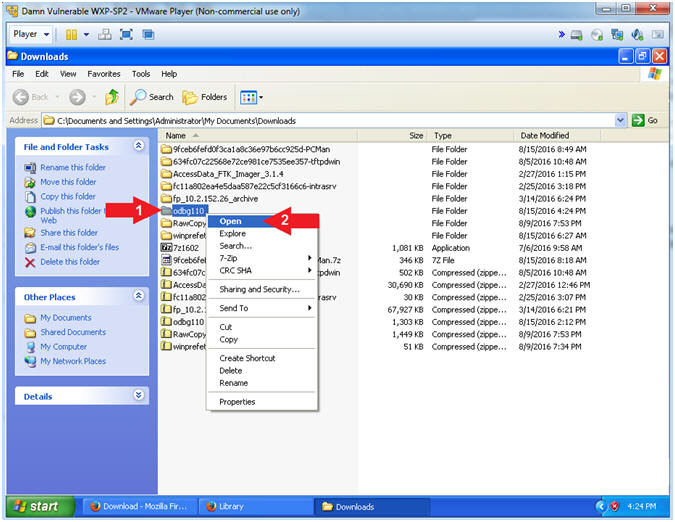
Task: Select Sharing and Security in context menu
Action: [262, 289]
